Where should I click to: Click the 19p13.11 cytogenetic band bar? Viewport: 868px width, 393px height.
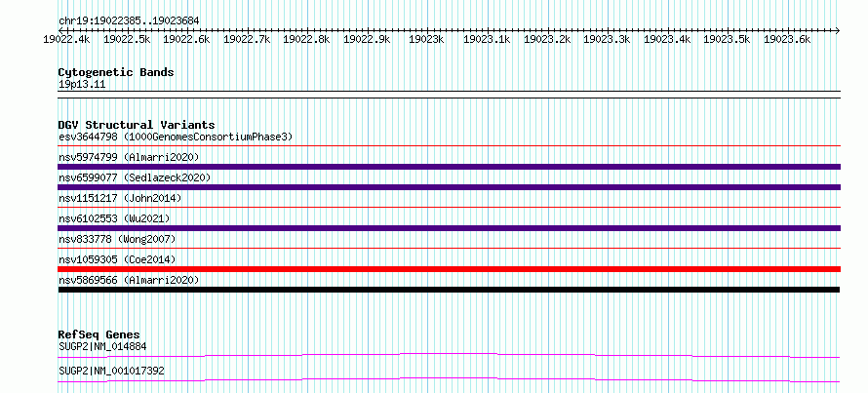pos(449,95)
